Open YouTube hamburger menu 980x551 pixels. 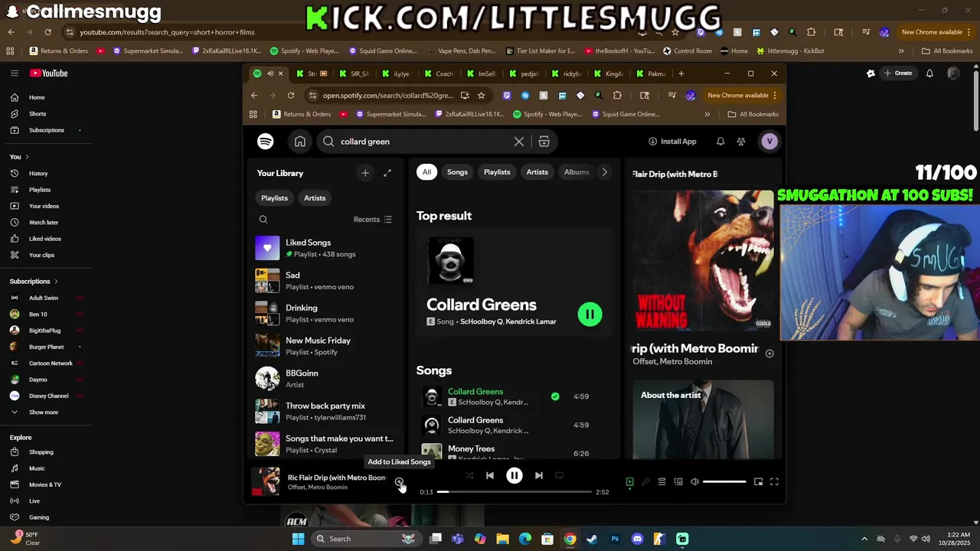pyautogui.click(x=14, y=73)
